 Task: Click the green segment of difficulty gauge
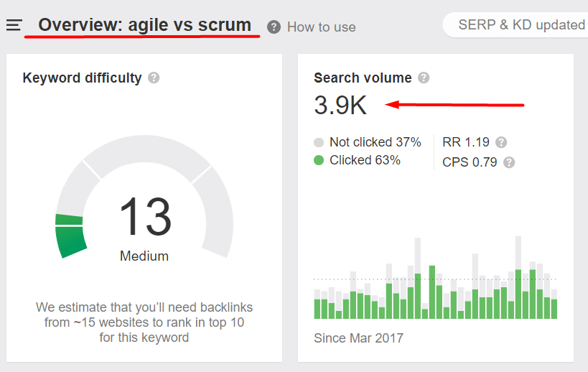tap(70, 236)
